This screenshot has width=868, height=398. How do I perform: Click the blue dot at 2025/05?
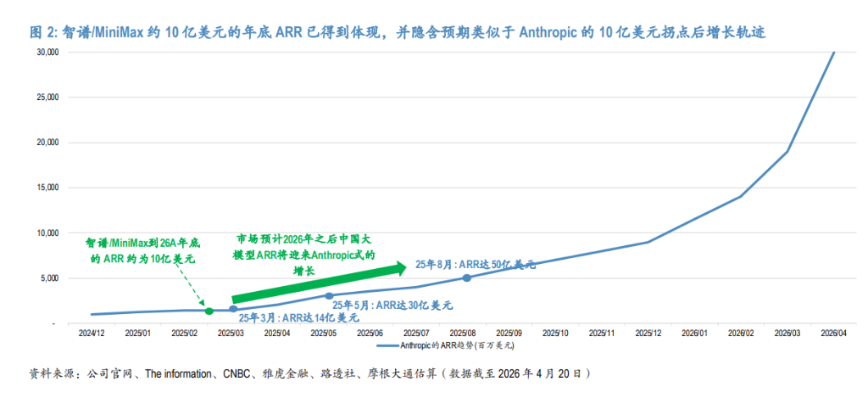pyautogui.click(x=329, y=295)
